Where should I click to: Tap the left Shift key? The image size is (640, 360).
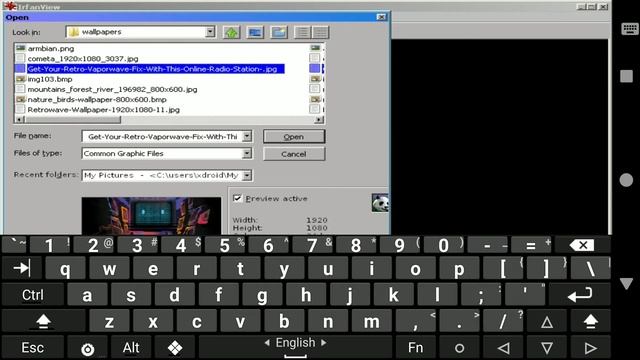[43, 321]
